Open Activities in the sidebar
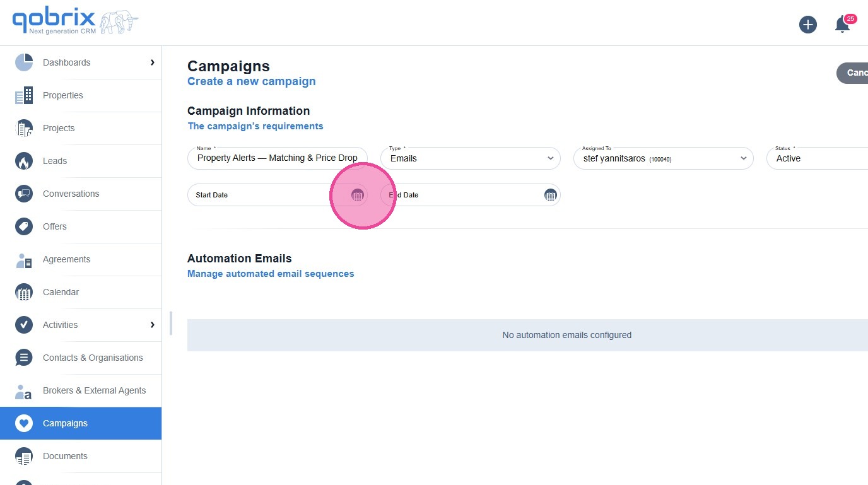The width and height of the screenshot is (868, 485). [x=81, y=325]
